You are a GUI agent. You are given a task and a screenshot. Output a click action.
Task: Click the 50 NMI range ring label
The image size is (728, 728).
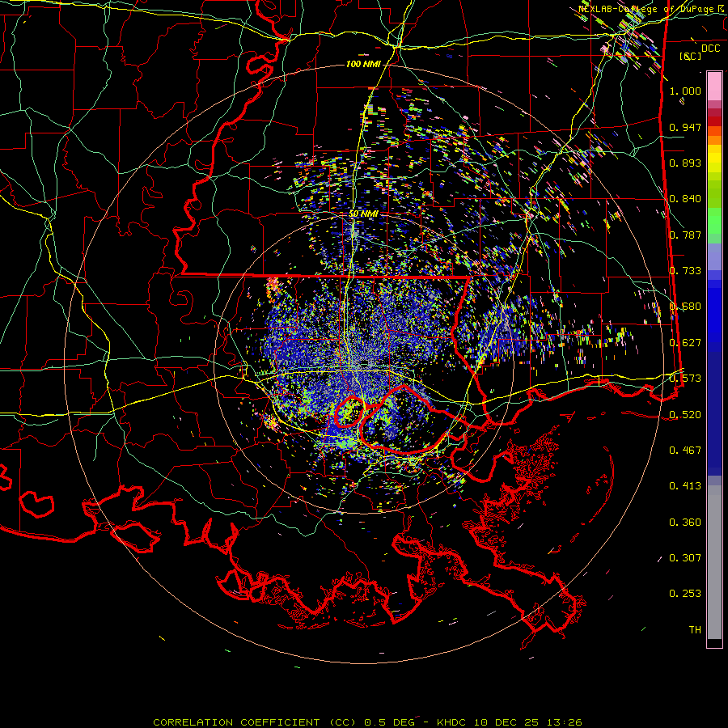363,214
